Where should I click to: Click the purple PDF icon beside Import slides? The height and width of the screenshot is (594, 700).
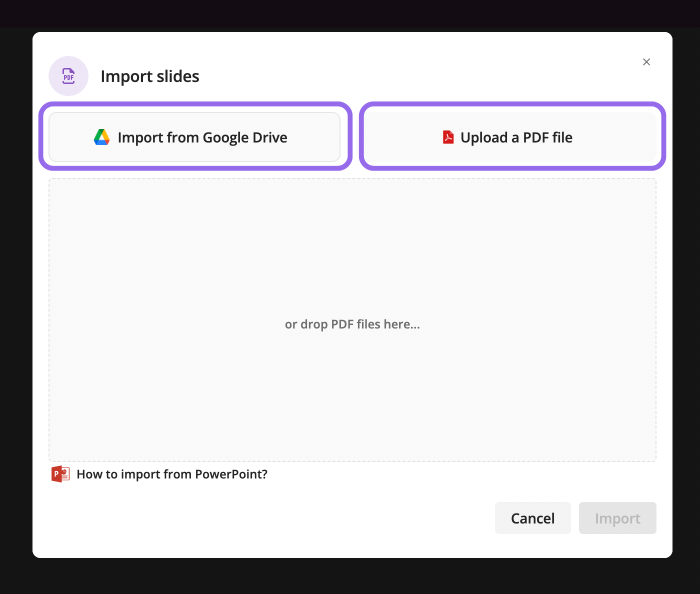pyautogui.click(x=68, y=76)
